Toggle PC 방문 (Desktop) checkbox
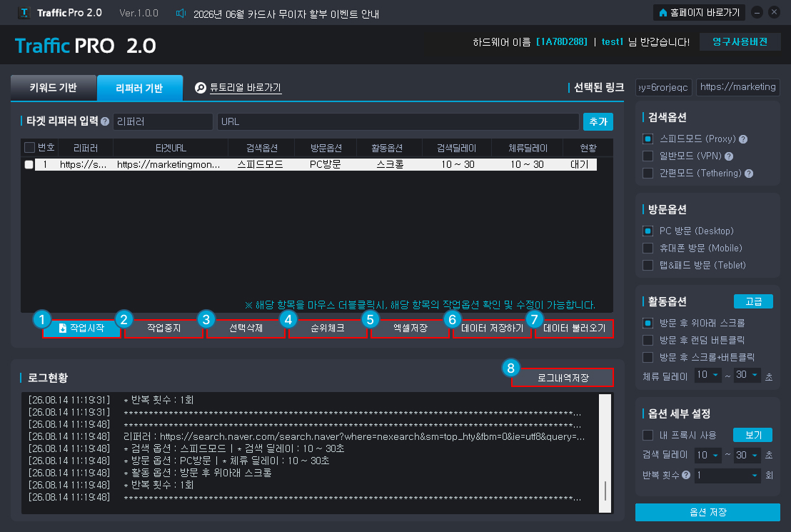The image size is (791, 532). 648,231
